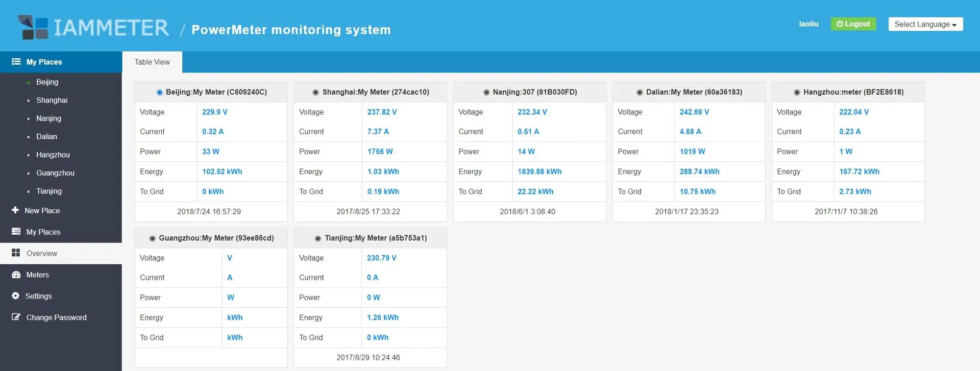Click the IAMMETER brand name
This screenshot has height=371, width=980.
coord(111,27)
